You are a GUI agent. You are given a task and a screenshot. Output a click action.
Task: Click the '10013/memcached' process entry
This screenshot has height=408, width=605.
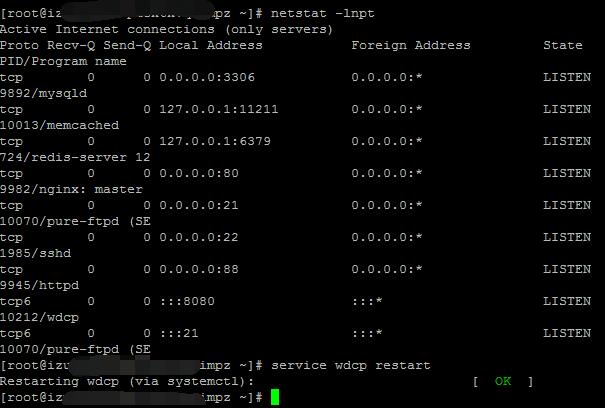point(59,125)
